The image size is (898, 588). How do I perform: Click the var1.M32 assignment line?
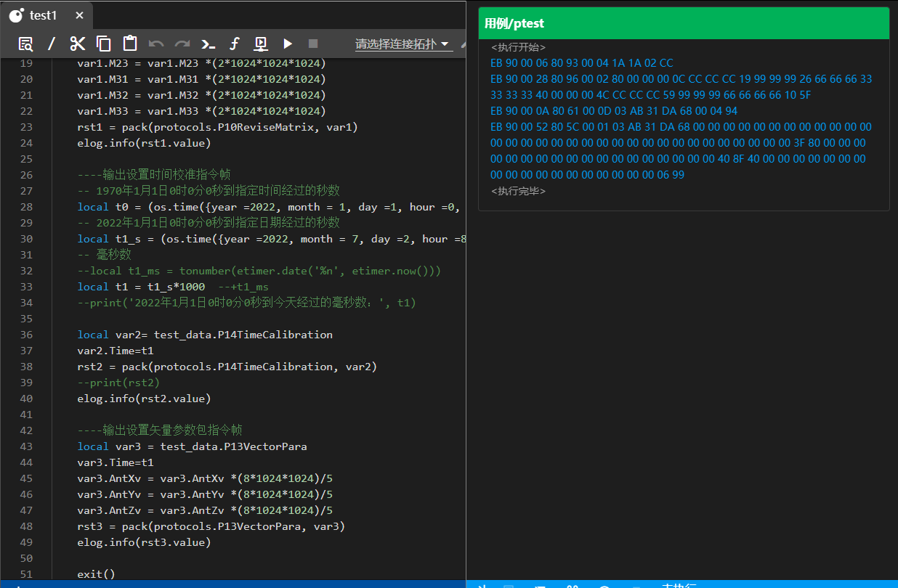pos(202,95)
